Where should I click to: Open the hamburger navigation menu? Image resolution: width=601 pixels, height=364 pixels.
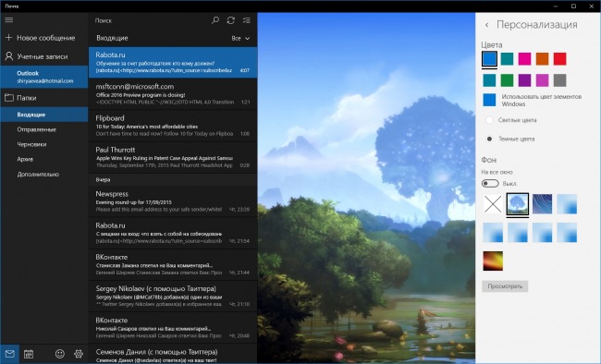(9, 20)
